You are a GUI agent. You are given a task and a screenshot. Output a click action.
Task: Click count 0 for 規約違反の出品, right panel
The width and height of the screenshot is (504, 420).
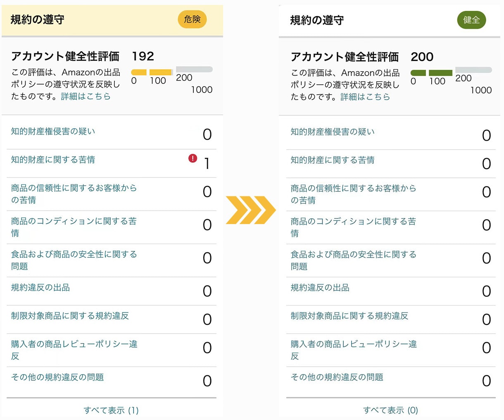487,291
